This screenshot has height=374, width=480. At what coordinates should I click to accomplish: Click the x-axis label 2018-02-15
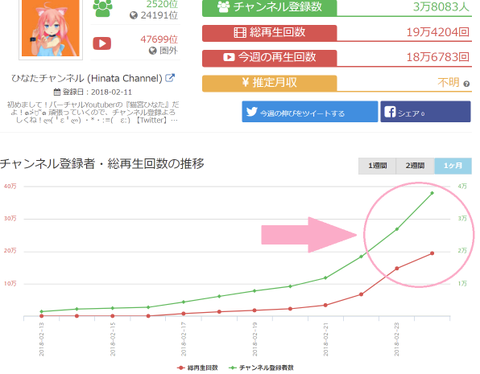coord(113,339)
